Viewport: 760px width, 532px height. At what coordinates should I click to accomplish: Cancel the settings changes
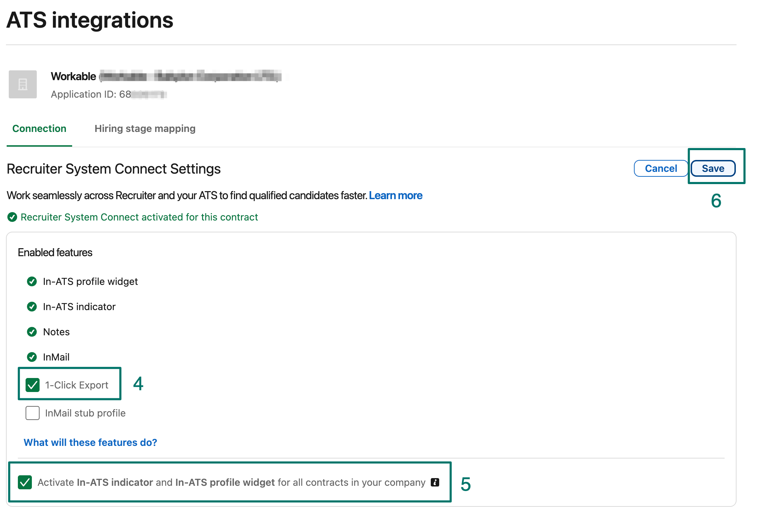(661, 168)
